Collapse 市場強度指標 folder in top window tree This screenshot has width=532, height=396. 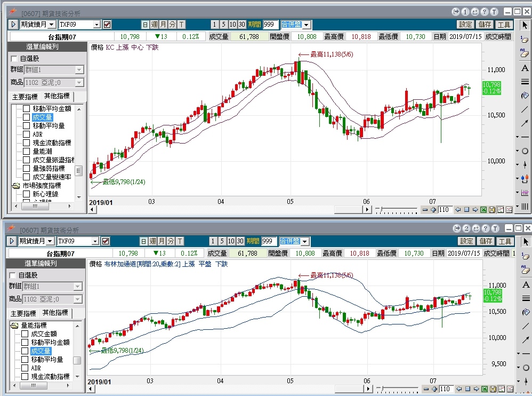tap(16, 186)
